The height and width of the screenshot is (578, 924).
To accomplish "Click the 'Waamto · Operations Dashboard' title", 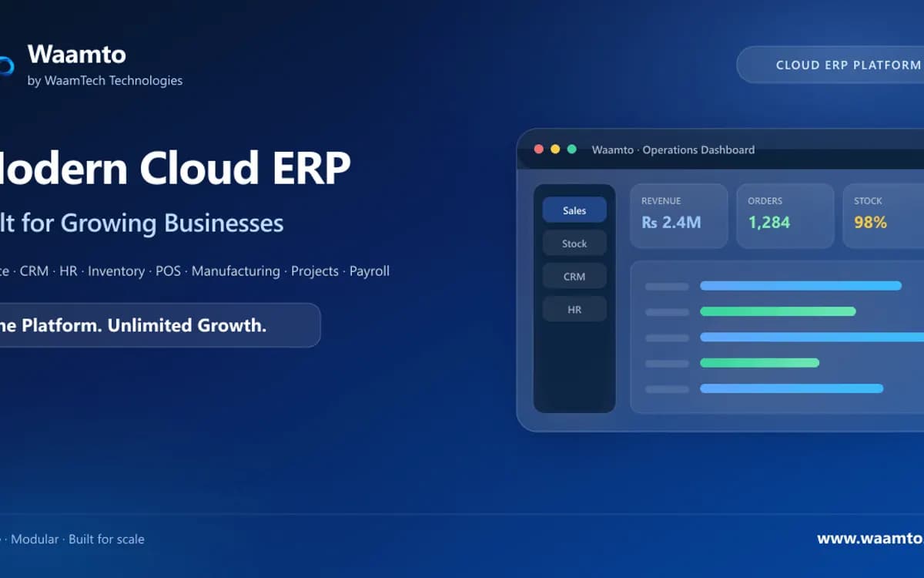I will click(x=673, y=150).
